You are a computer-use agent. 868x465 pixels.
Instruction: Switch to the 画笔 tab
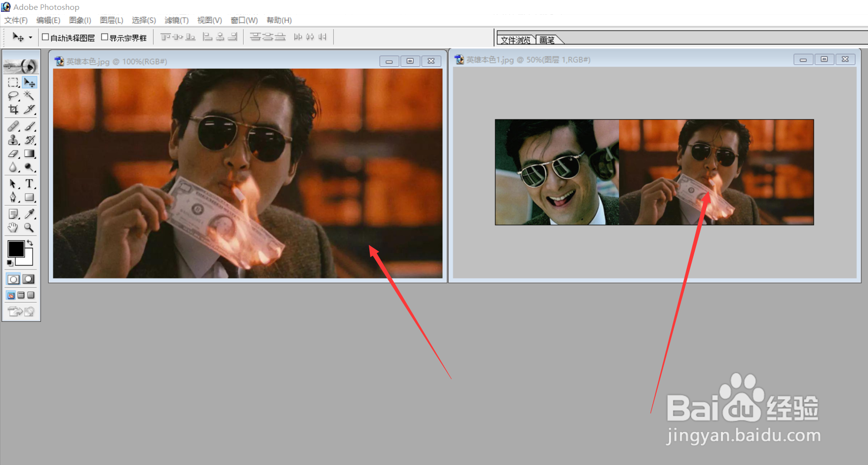click(x=547, y=40)
